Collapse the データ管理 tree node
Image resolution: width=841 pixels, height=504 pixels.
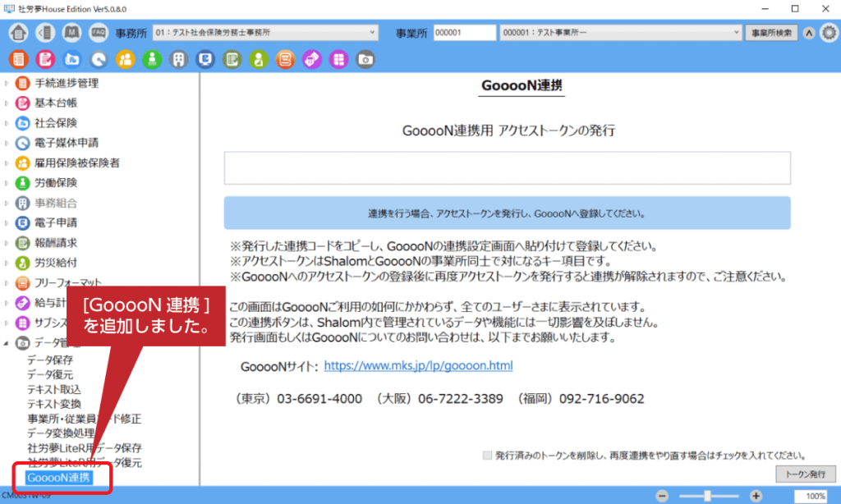pyautogui.click(x=7, y=342)
